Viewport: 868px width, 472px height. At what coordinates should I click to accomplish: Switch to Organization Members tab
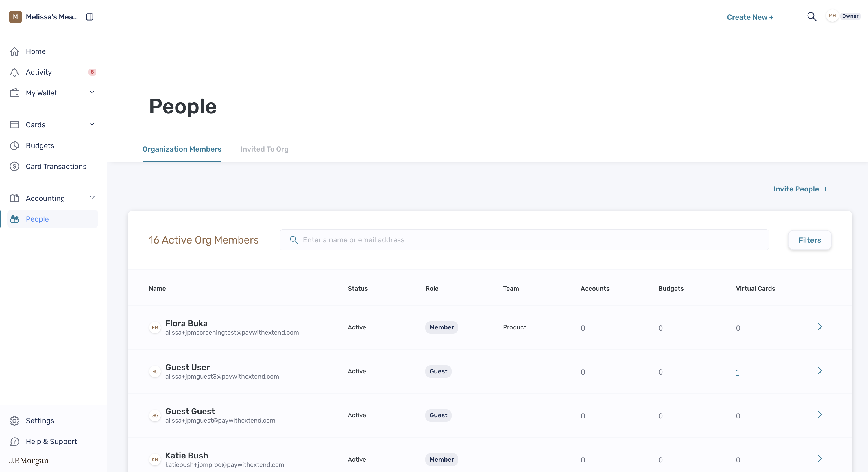point(182,149)
